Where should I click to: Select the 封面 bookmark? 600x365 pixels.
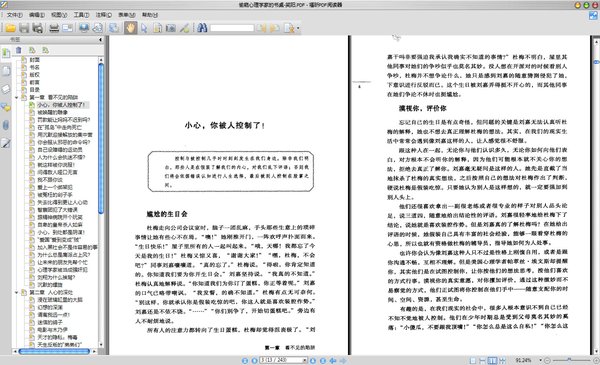pyautogui.click(x=34, y=60)
